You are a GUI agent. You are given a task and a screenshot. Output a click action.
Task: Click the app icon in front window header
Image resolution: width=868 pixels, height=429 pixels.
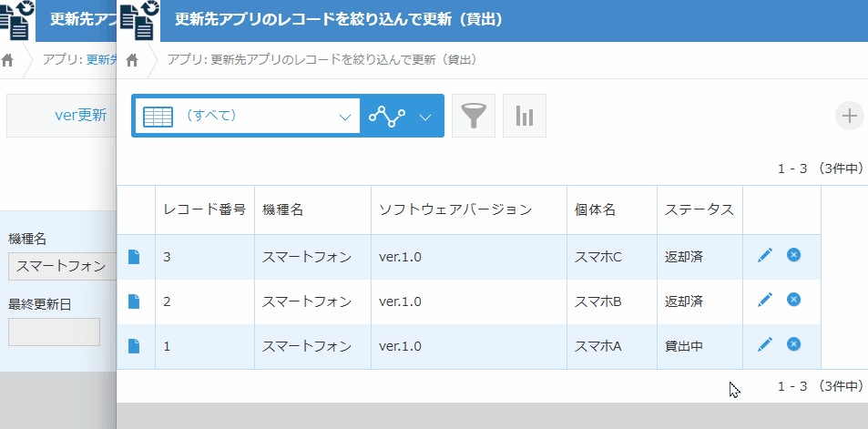(138, 20)
